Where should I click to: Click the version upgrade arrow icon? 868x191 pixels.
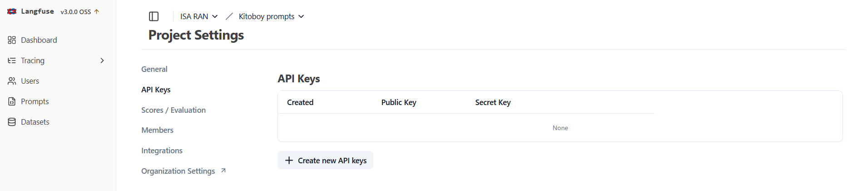coord(96,11)
